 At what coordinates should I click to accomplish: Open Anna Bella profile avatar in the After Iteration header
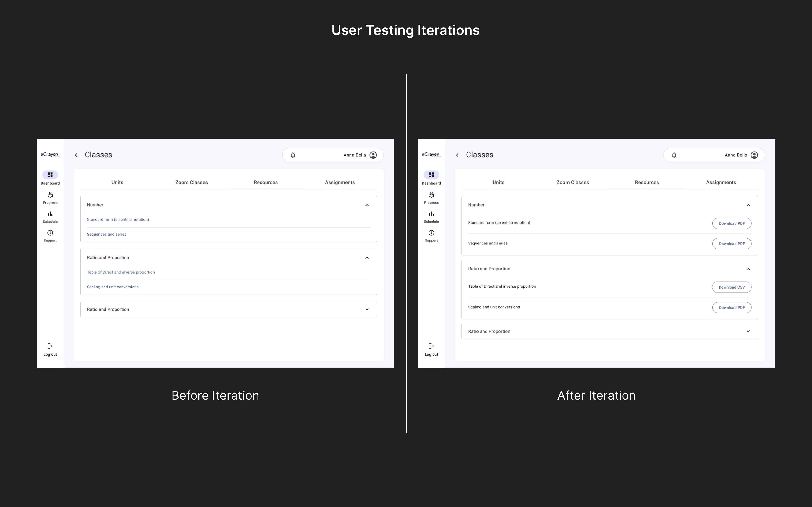(x=754, y=155)
